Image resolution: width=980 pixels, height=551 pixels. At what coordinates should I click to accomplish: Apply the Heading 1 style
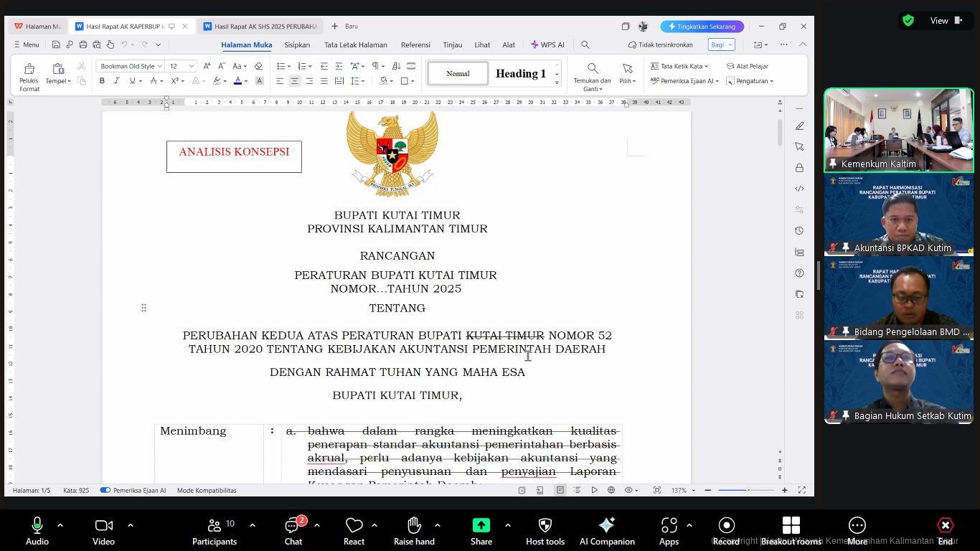tap(521, 74)
